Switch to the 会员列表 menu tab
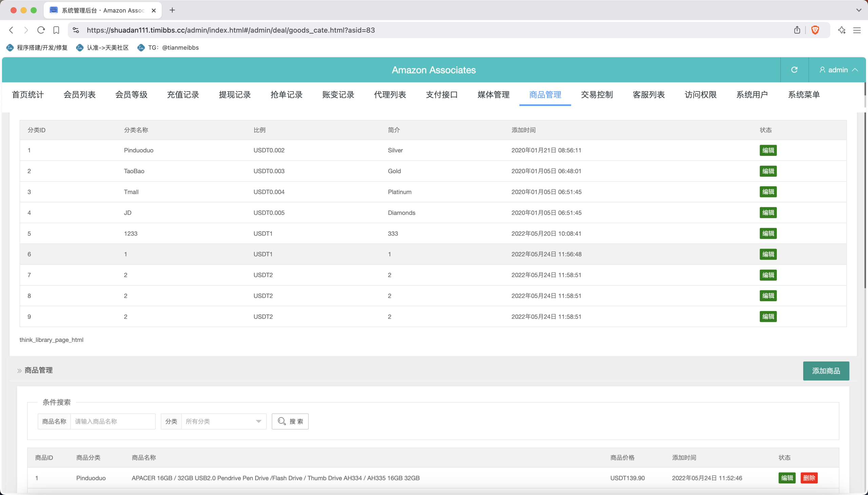This screenshot has width=868, height=495. click(x=80, y=95)
